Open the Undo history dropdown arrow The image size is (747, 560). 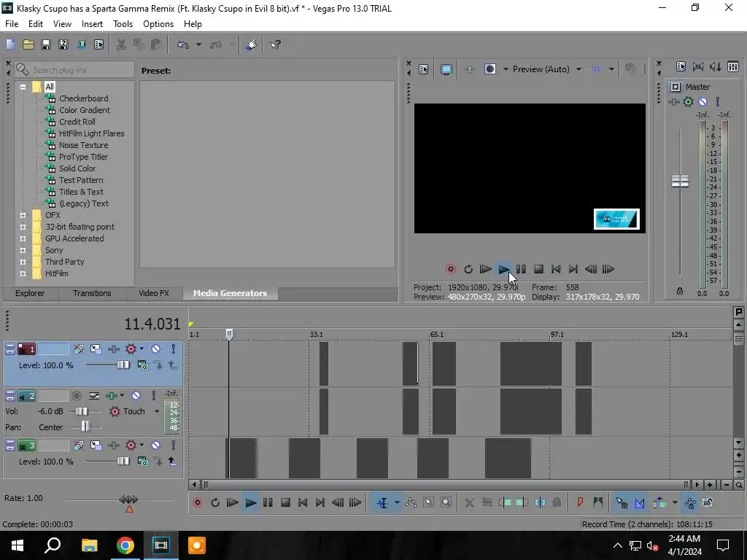[x=198, y=44]
